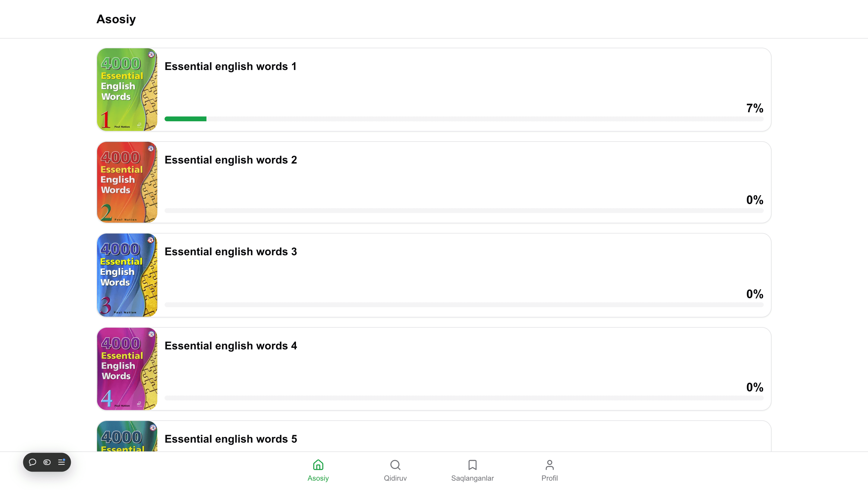This screenshot has height=490, width=868.
Task: Switch to the Saqlanganlar tab label
Action: click(x=472, y=478)
